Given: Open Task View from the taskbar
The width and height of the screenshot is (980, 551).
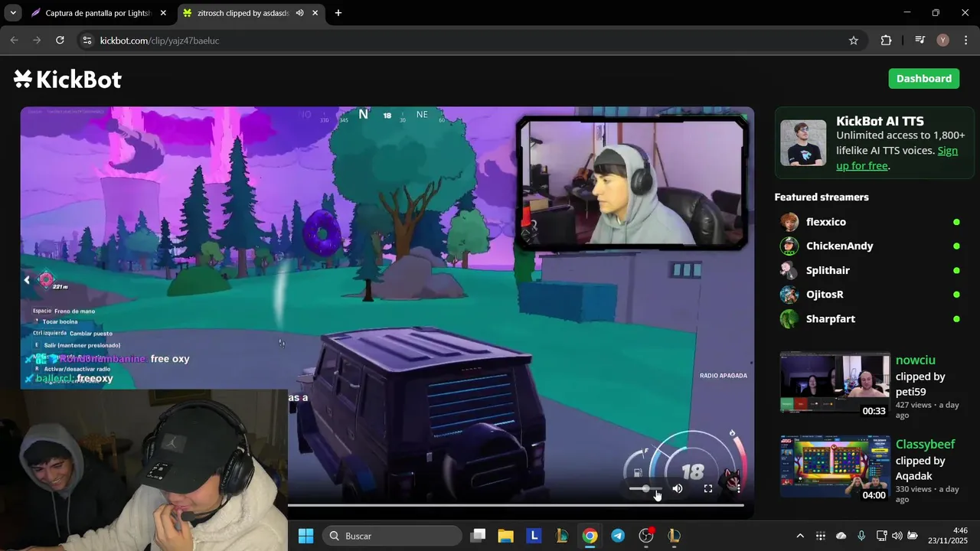Looking at the screenshot, I should tap(478, 536).
